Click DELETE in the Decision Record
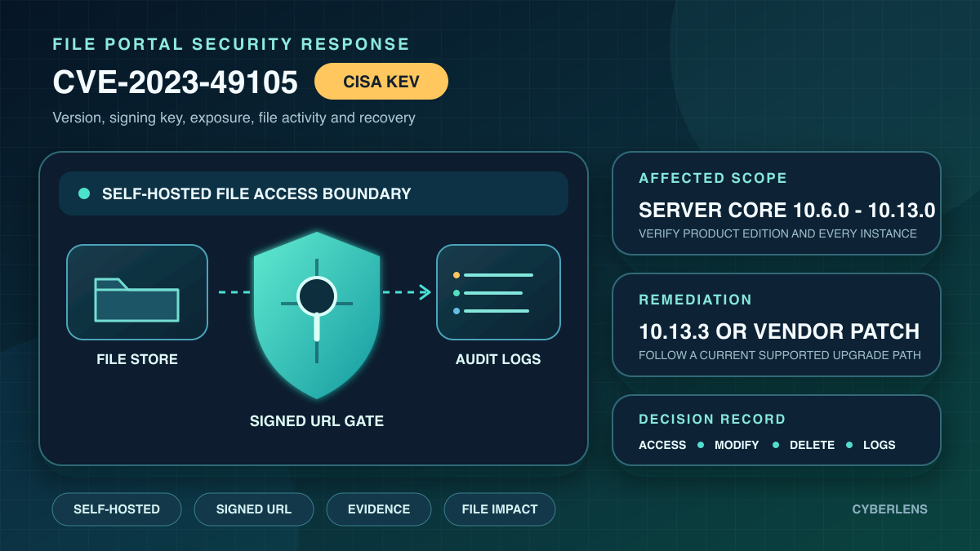This screenshot has width=980, height=551. pyautogui.click(x=812, y=445)
